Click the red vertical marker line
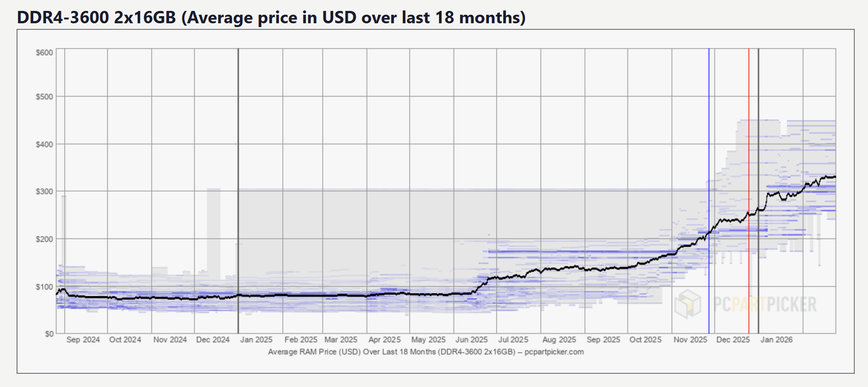Viewport: 868px width, 387px height. [x=749, y=142]
